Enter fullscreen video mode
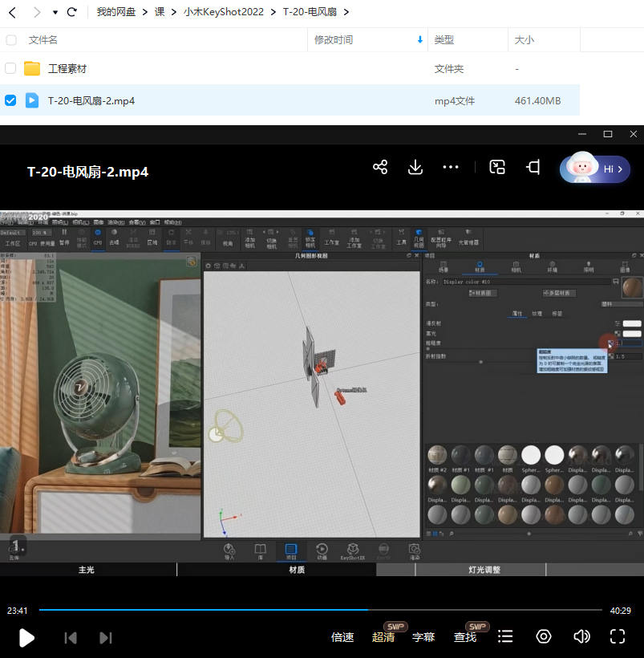This screenshot has height=658, width=644. 618,636
